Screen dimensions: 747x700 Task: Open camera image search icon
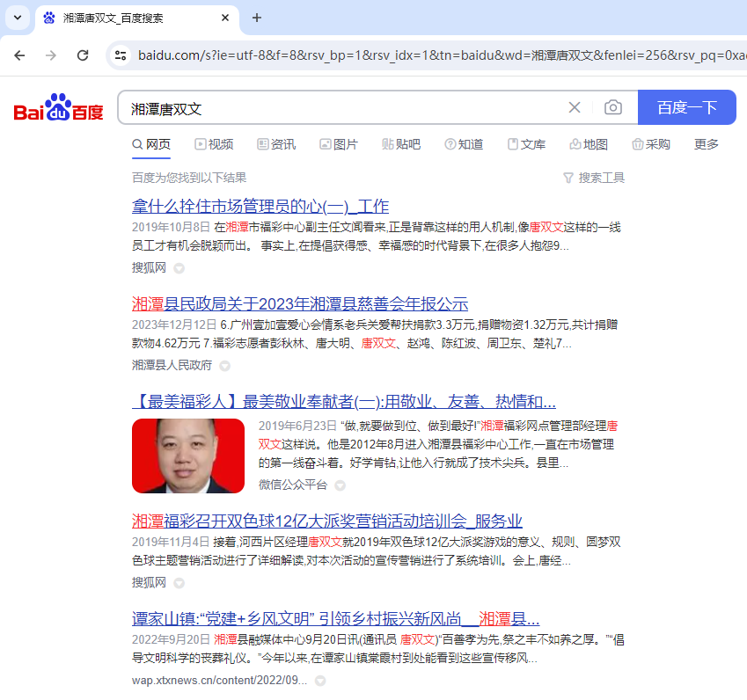pos(613,107)
